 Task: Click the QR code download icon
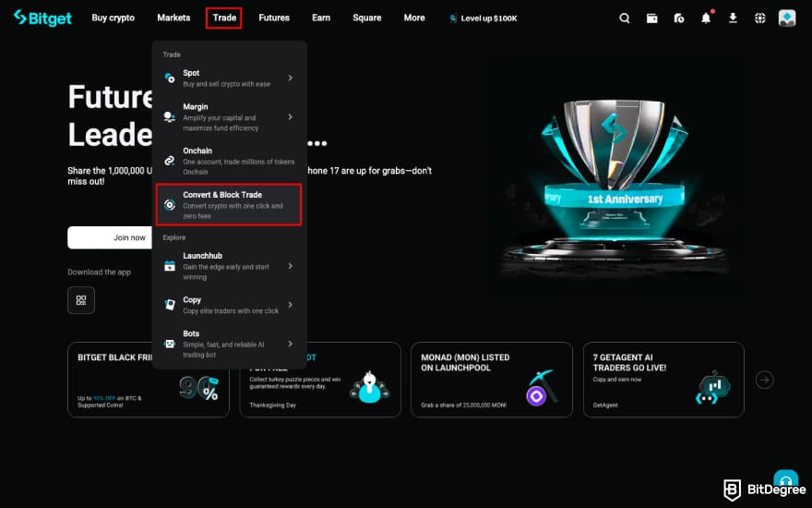(x=81, y=300)
